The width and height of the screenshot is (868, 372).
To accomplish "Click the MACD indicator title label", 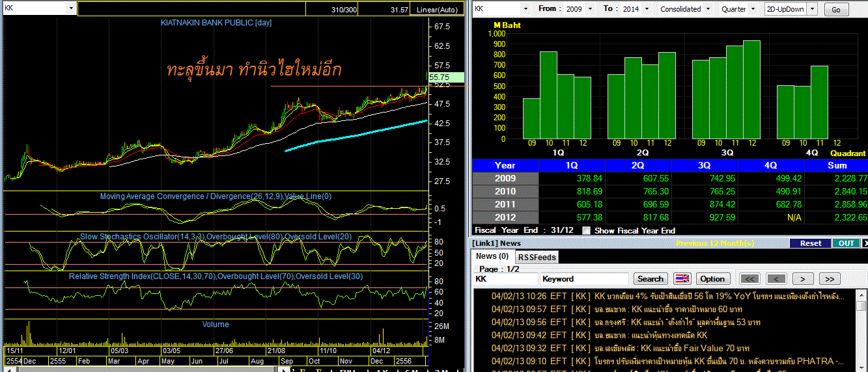I will [x=216, y=196].
